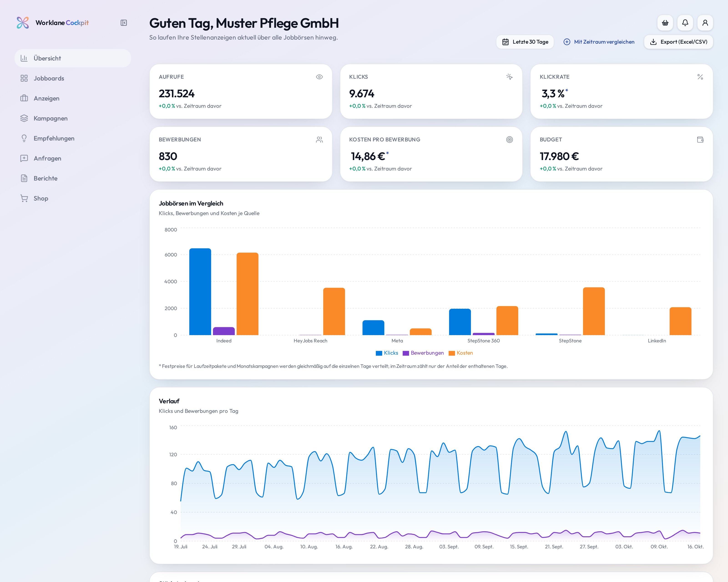Collapse the sidebar with the panel icon

(124, 23)
